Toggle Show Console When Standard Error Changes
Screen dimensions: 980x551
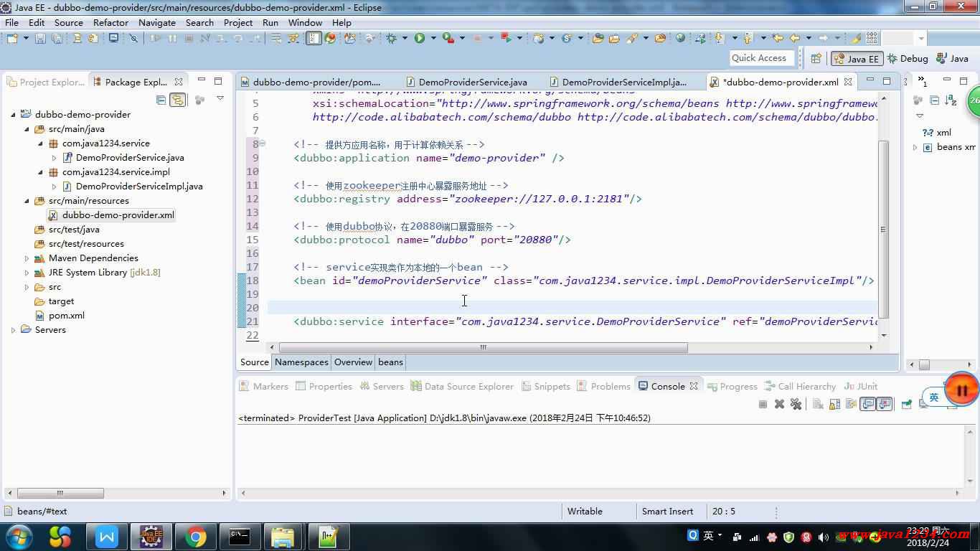pos(885,404)
